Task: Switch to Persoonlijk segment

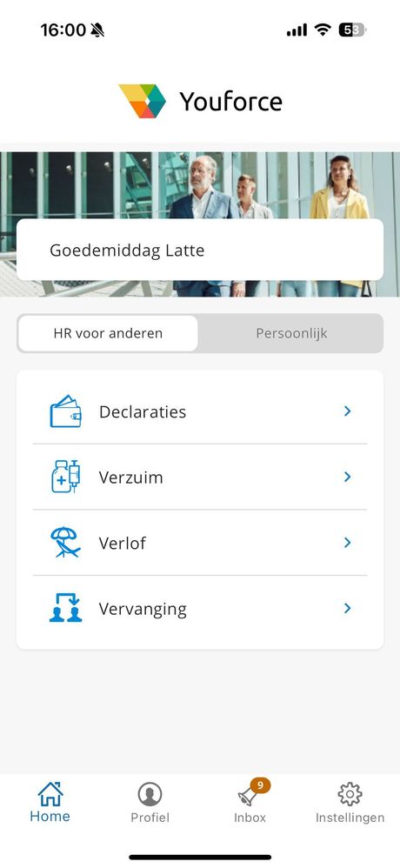Action: click(x=291, y=333)
